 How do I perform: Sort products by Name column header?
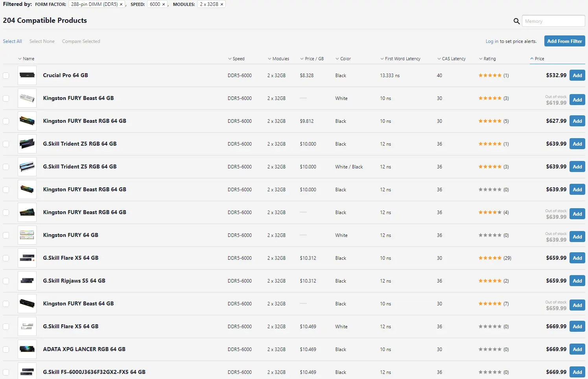click(28, 59)
